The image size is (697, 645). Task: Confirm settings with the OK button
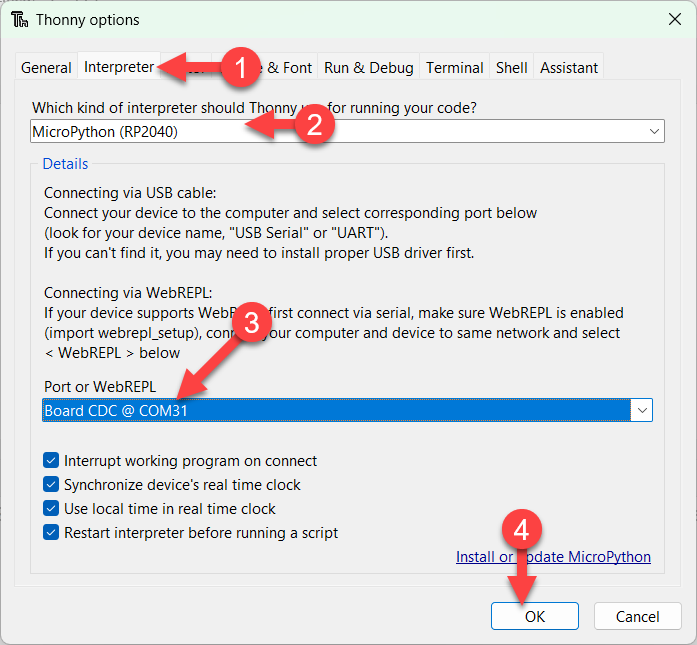tap(535, 616)
